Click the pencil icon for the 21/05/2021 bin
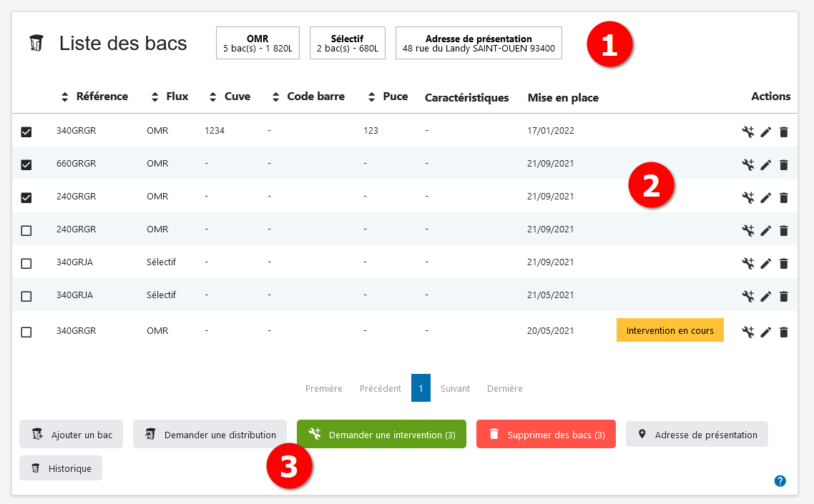 [766, 296]
